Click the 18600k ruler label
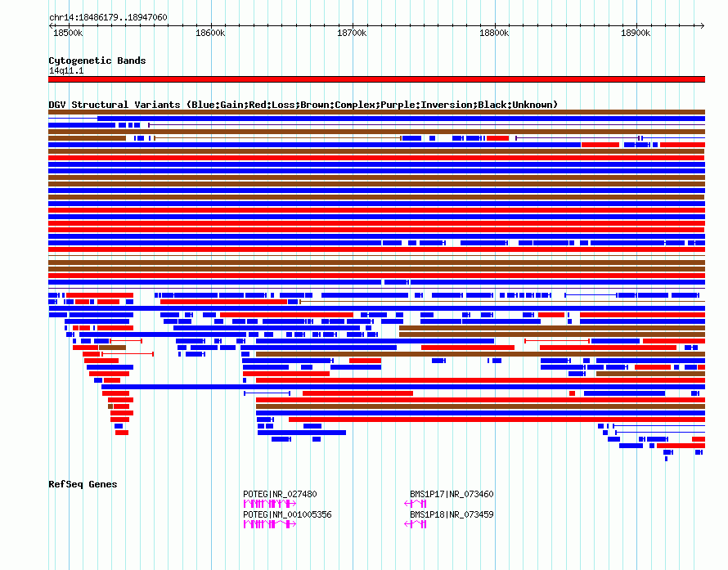 tap(210, 33)
